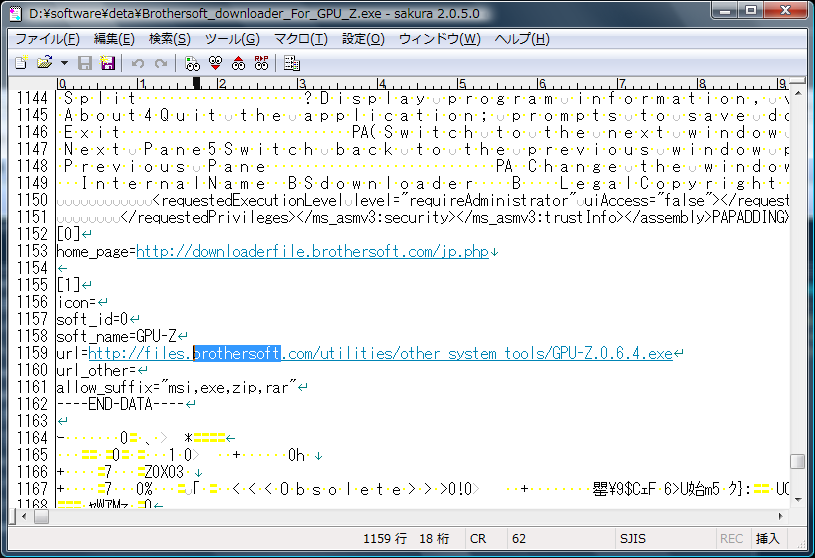Viewport: 815px width, 558px height.
Task: Open the ファイル(F) menu
Action: (47, 39)
